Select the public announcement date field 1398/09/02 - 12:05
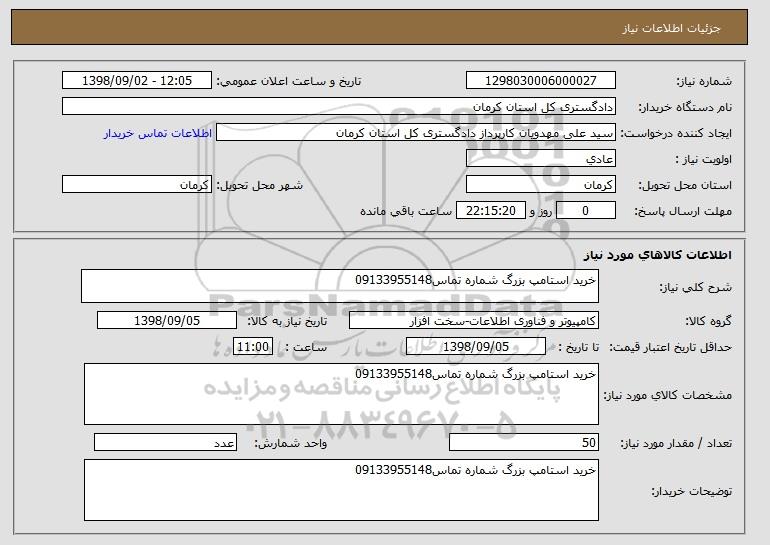 pos(137,81)
